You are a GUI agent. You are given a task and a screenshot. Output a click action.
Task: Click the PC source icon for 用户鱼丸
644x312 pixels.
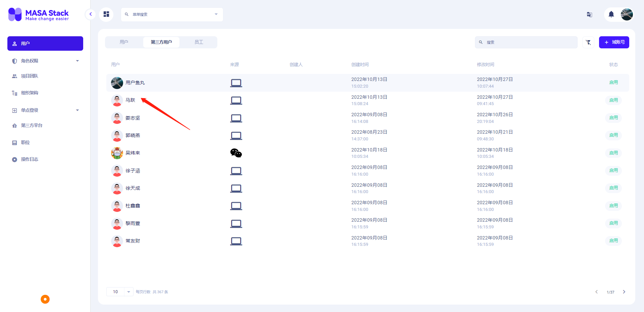[236, 83]
